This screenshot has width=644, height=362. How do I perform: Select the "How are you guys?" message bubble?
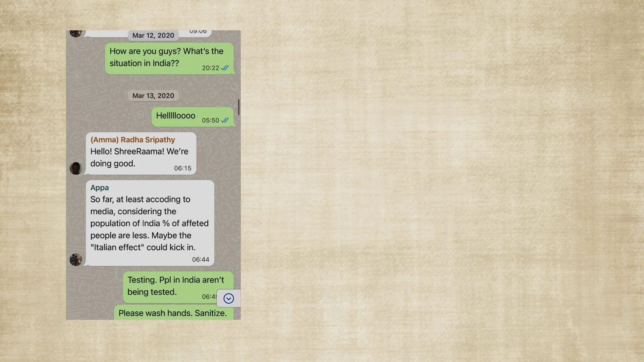[x=169, y=58]
